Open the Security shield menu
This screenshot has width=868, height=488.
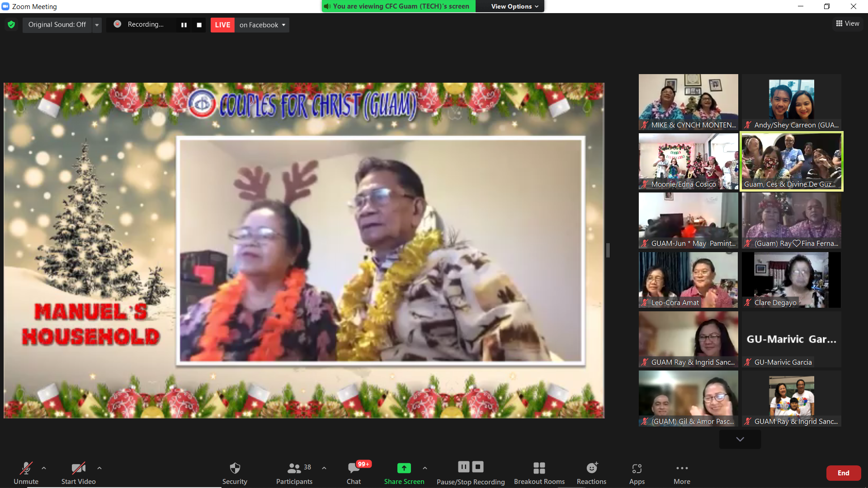[235, 473]
